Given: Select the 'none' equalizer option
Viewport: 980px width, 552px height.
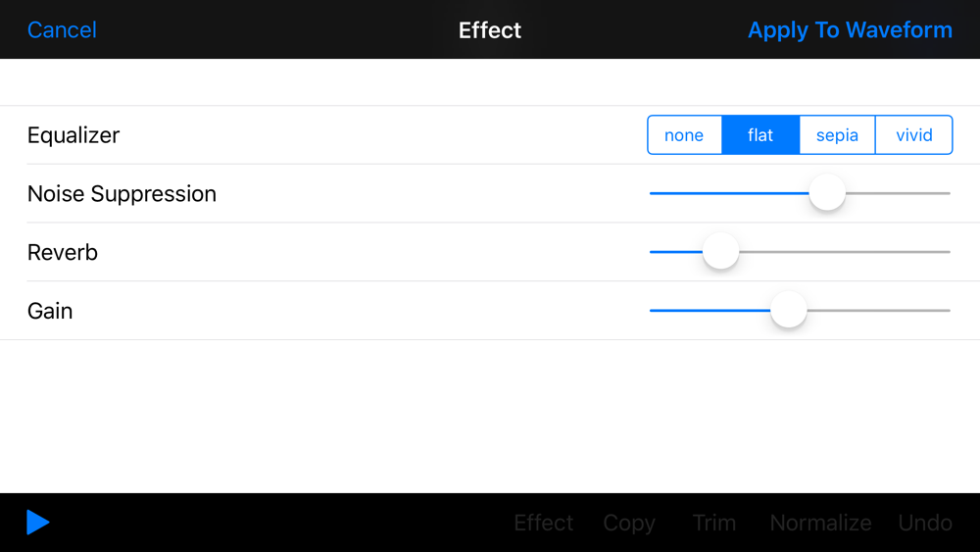Looking at the screenshot, I should pyautogui.click(x=684, y=135).
